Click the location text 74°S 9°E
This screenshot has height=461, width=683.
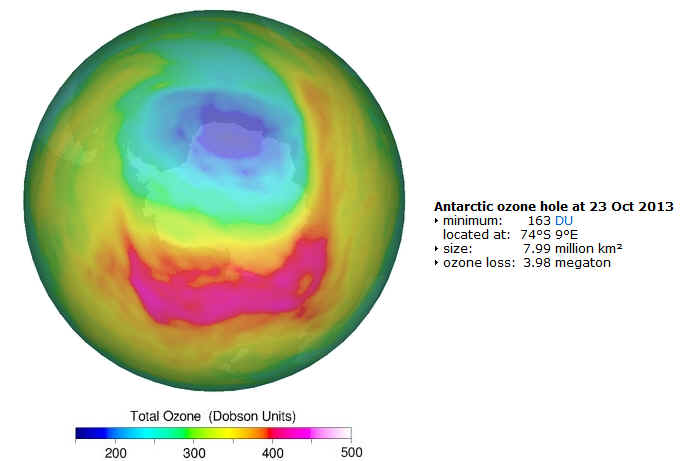point(549,234)
